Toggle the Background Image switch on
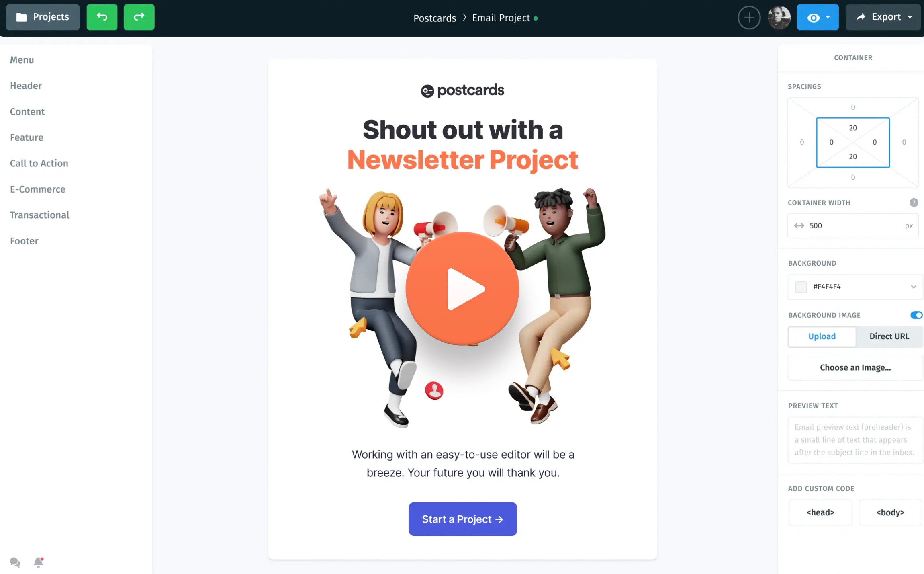Image resolution: width=924 pixels, height=574 pixels. [x=916, y=315]
